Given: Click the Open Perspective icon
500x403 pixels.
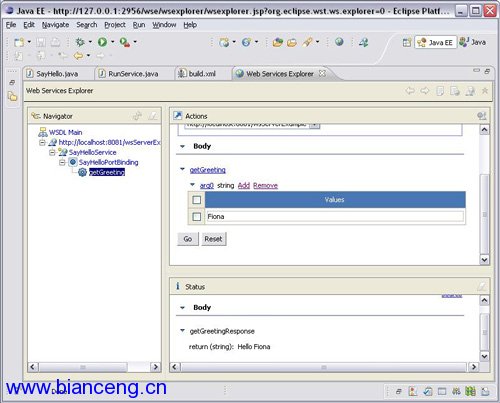Looking at the screenshot, I should click(407, 42).
